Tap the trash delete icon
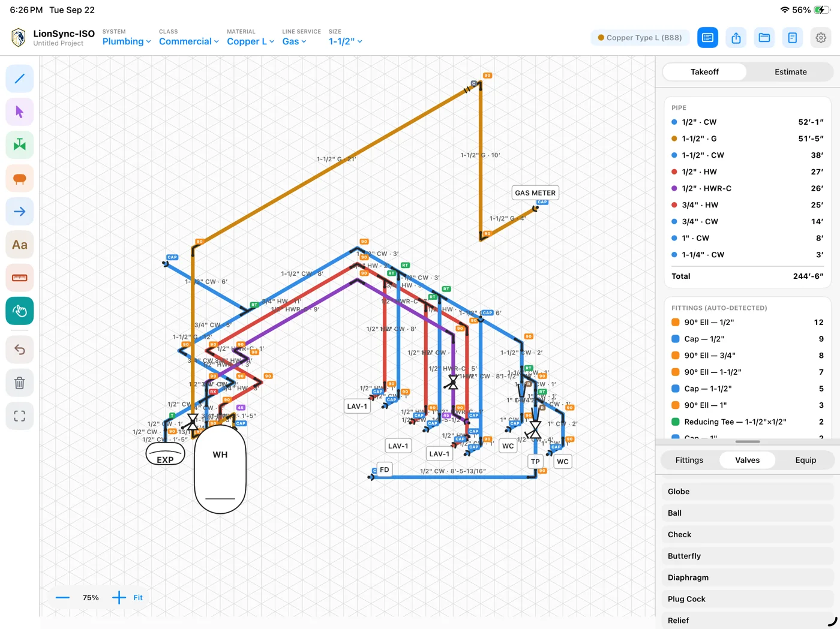The width and height of the screenshot is (840, 629). pyautogui.click(x=19, y=383)
